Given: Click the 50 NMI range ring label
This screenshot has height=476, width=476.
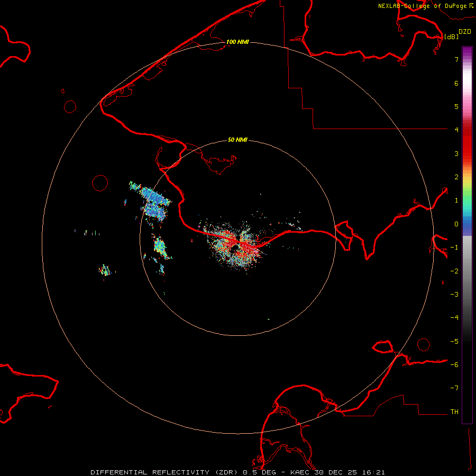Looking at the screenshot, I should pyautogui.click(x=237, y=140).
